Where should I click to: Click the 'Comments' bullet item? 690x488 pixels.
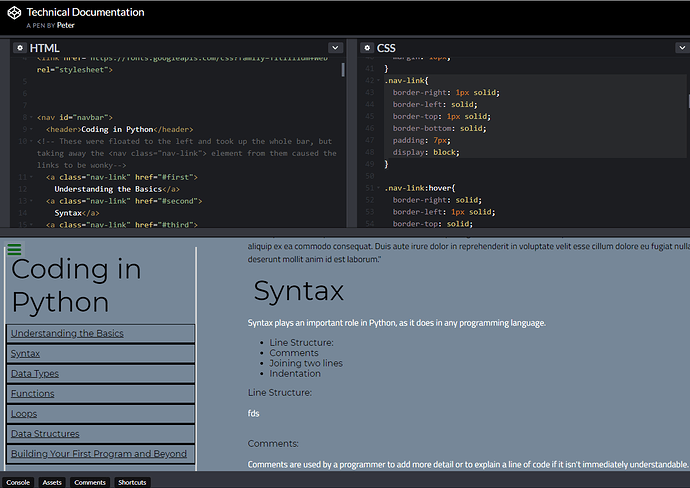(x=294, y=353)
